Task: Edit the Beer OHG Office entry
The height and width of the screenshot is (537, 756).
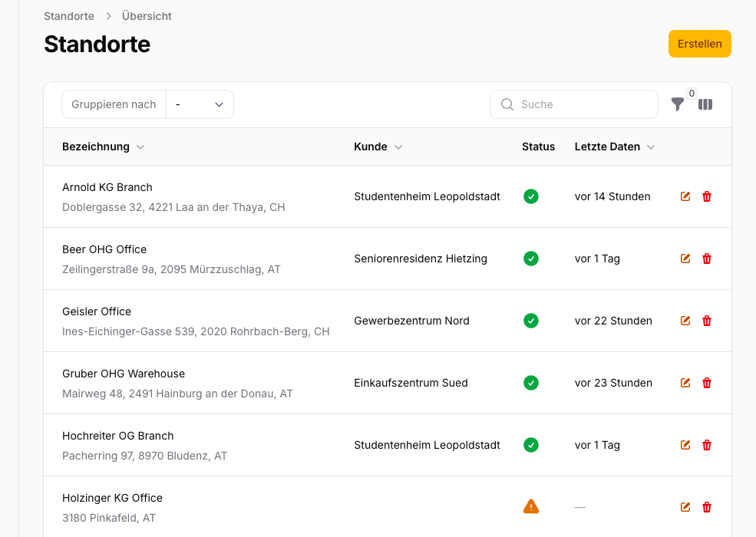Action: click(x=684, y=259)
